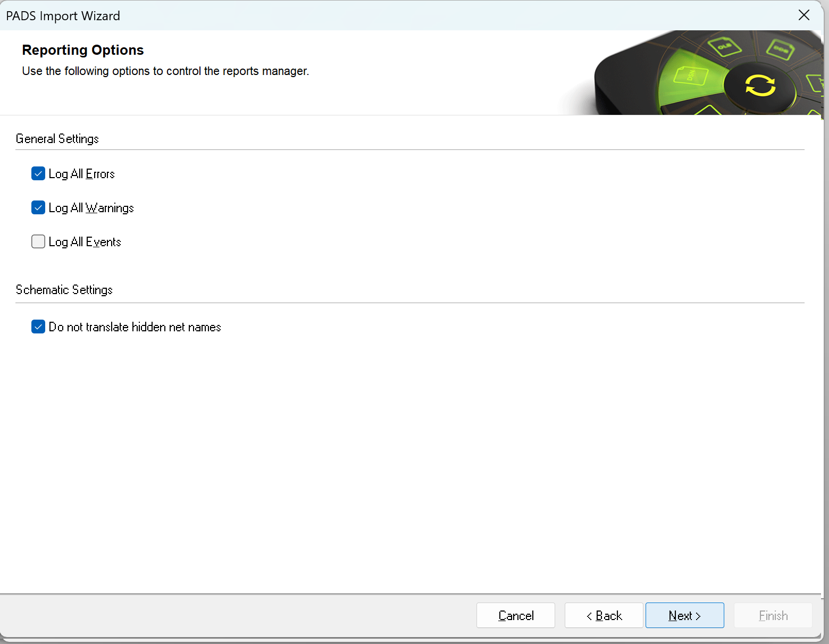The height and width of the screenshot is (644, 829).
Task: Click the DDB file icon in banner
Action: click(780, 49)
